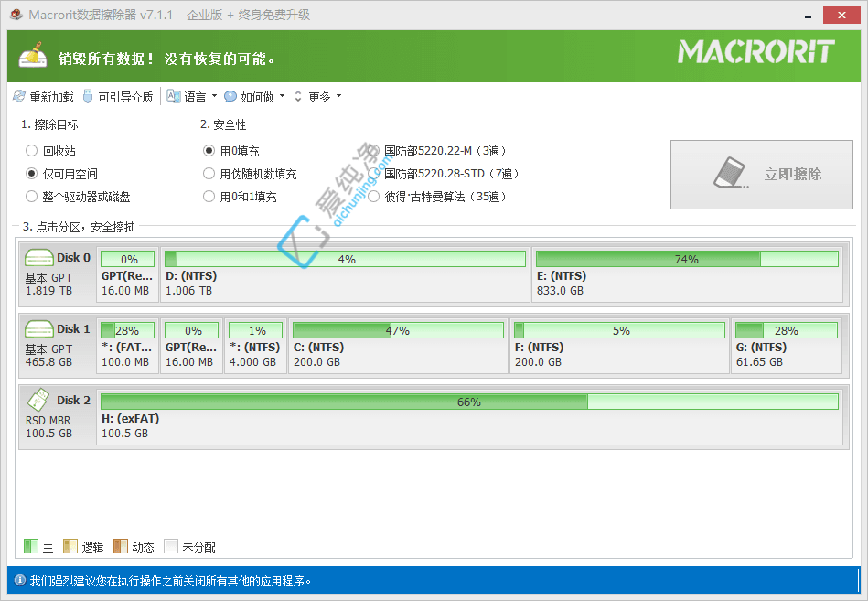Minimize the Macrorit window
Image resolution: width=868 pixels, height=601 pixels.
tap(809, 16)
